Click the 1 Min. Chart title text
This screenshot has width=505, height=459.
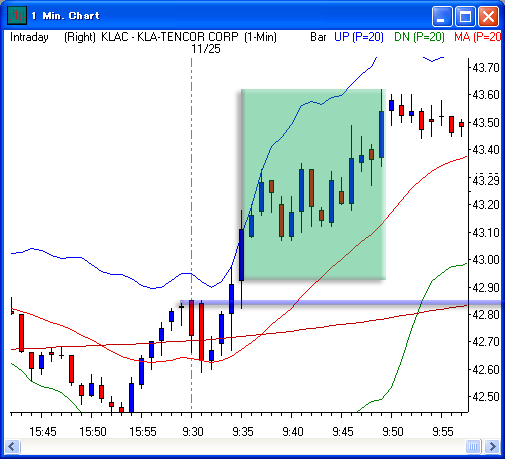pos(66,16)
